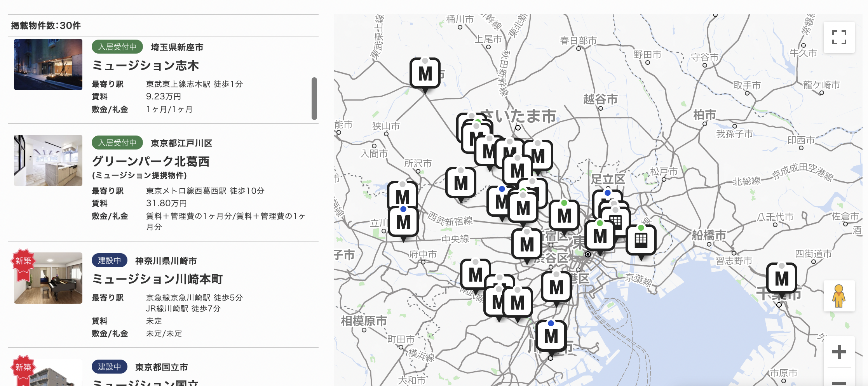The width and height of the screenshot is (868, 386).
Task: Click the M marker near 渋谷区
Action: tap(527, 244)
